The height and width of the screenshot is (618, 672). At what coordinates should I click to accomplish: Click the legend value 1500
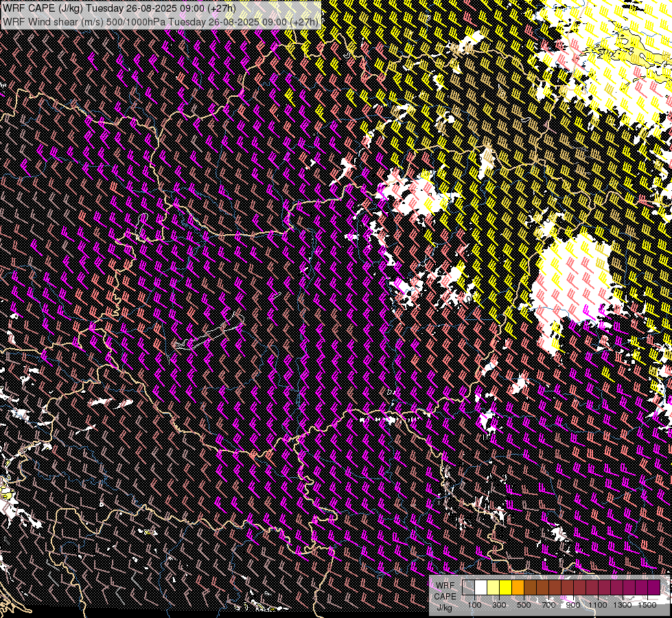click(647, 605)
